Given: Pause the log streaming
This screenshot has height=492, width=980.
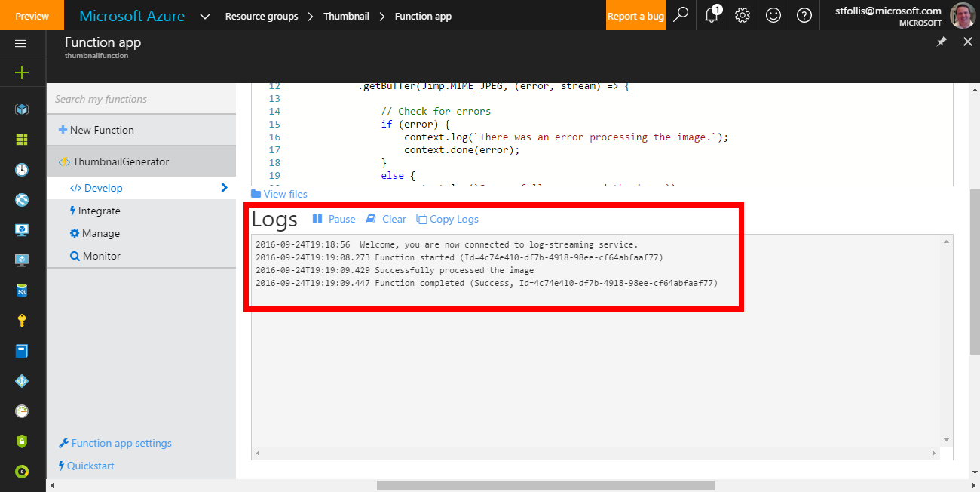Looking at the screenshot, I should point(334,219).
